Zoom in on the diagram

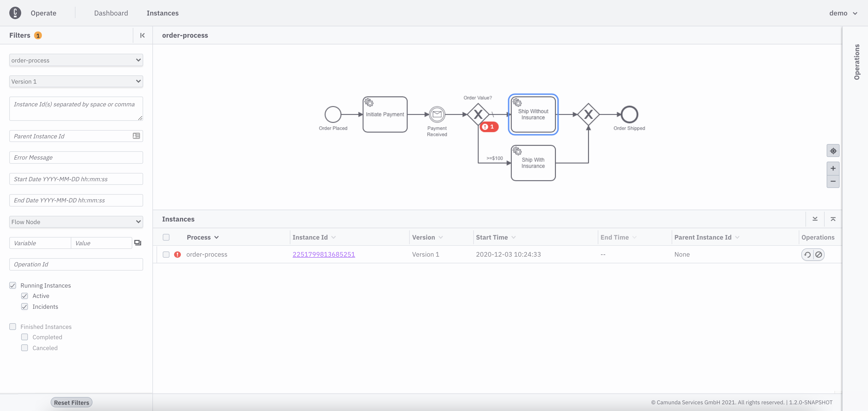(x=833, y=168)
